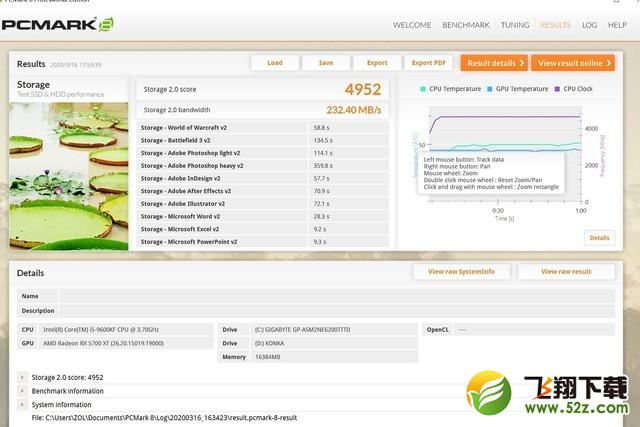This screenshot has width=640, height=427.
Task: Click the chart Details button
Action: pyautogui.click(x=599, y=238)
